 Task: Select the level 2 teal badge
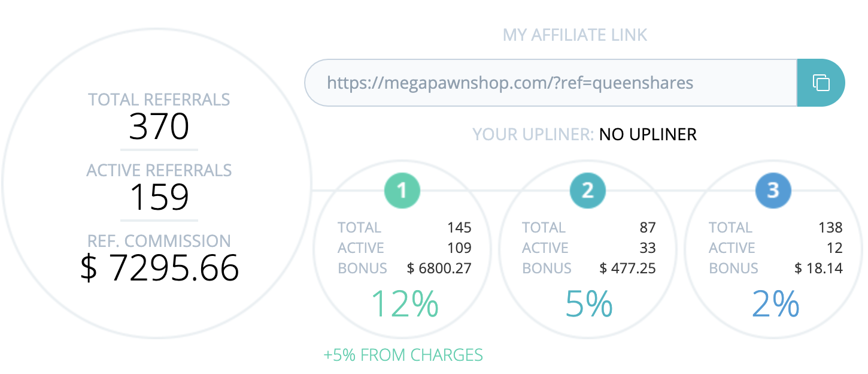click(x=588, y=191)
